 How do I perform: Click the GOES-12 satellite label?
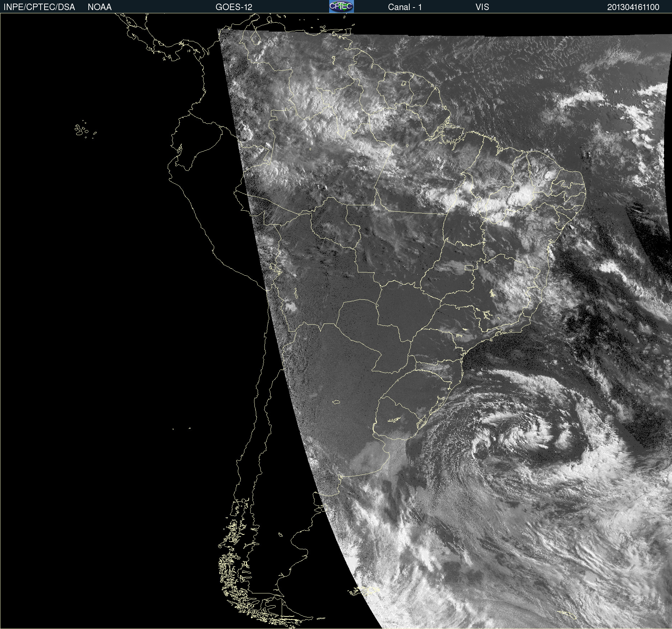[234, 7]
